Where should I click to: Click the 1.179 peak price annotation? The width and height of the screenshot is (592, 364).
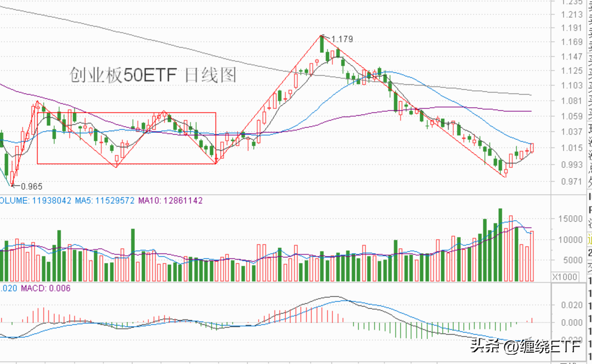341,39
